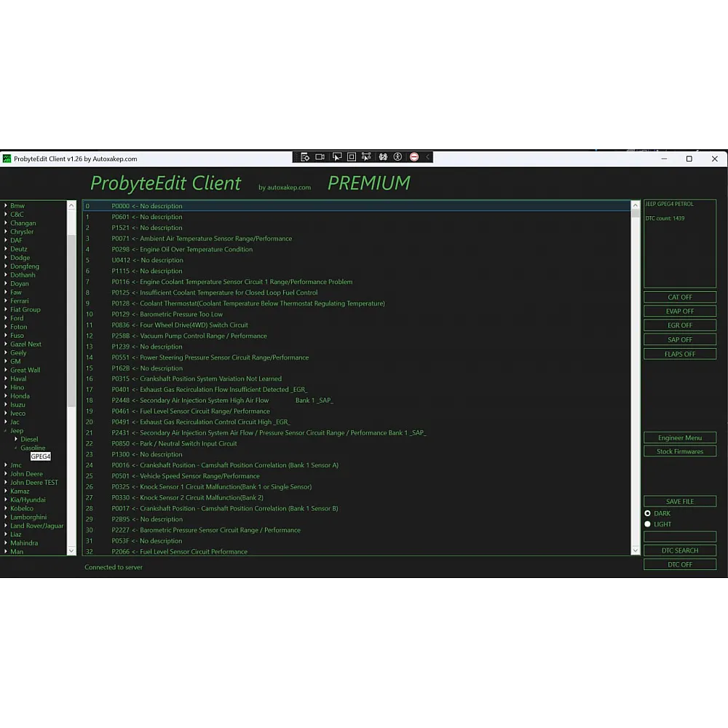Screen dimensions: 728x728
Task: Click the select element cursor icon
Action: pyautogui.click(x=336, y=157)
